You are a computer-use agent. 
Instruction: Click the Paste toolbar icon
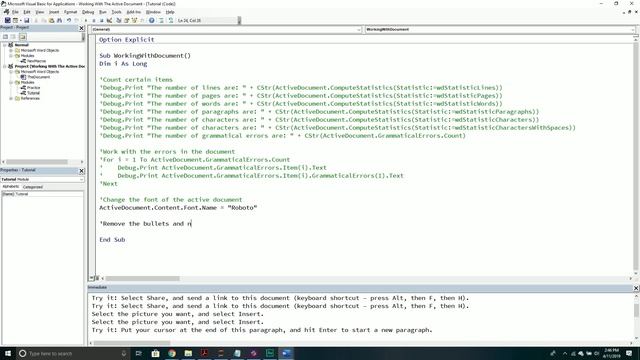point(51,20)
